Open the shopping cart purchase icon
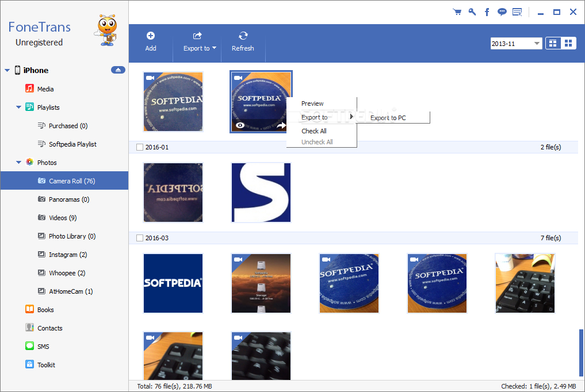The image size is (585, 392). click(x=457, y=12)
